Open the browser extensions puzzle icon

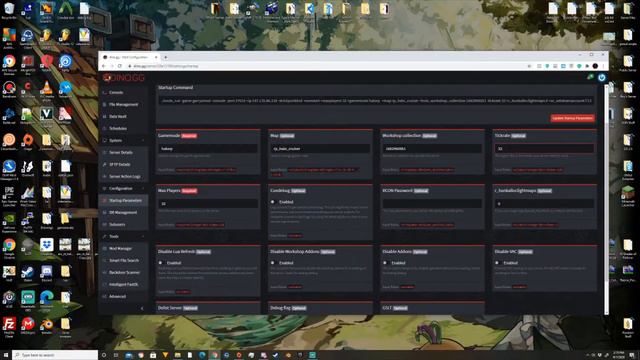(x=587, y=66)
